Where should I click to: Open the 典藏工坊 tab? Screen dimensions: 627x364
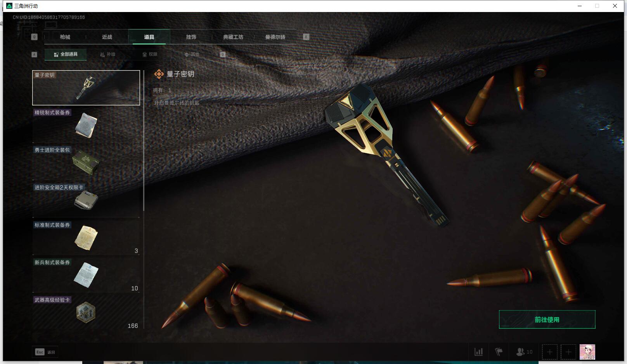pos(233,37)
